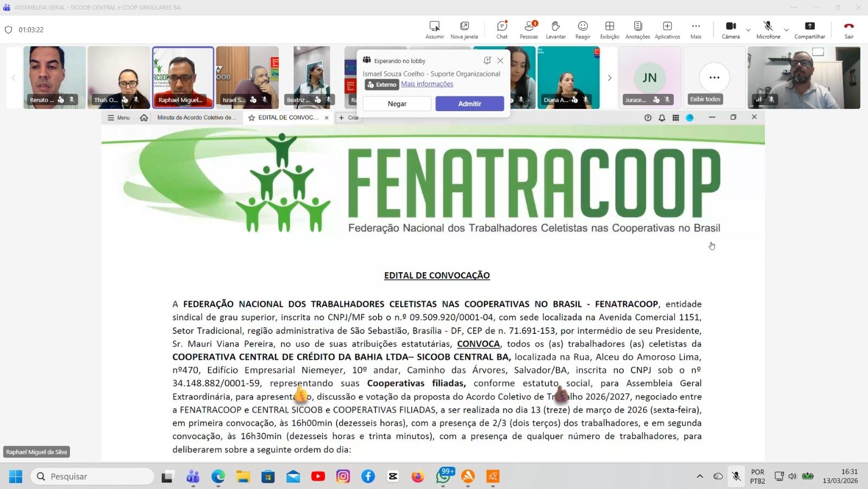Open the Mais options menu
The image size is (868, 489).
pyautogui.click(x=695, y=30)
